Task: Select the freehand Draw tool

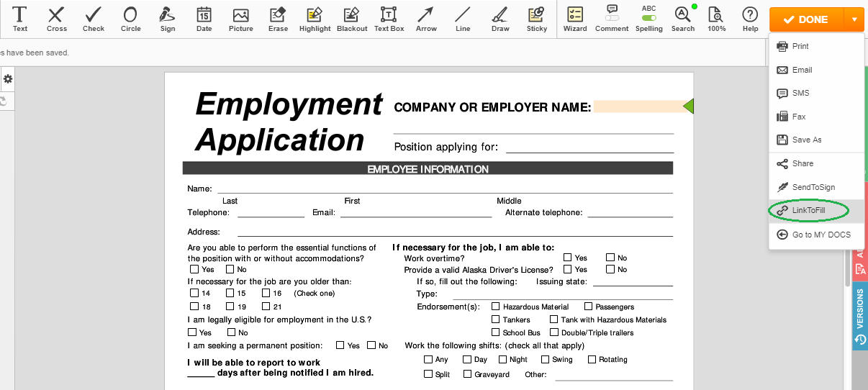Action: pos(500,19)
